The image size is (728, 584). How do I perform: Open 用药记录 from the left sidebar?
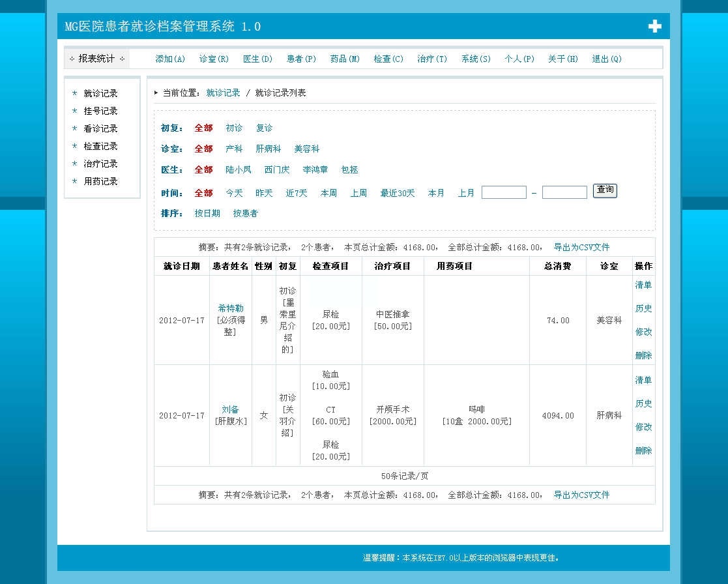(100, 181)
